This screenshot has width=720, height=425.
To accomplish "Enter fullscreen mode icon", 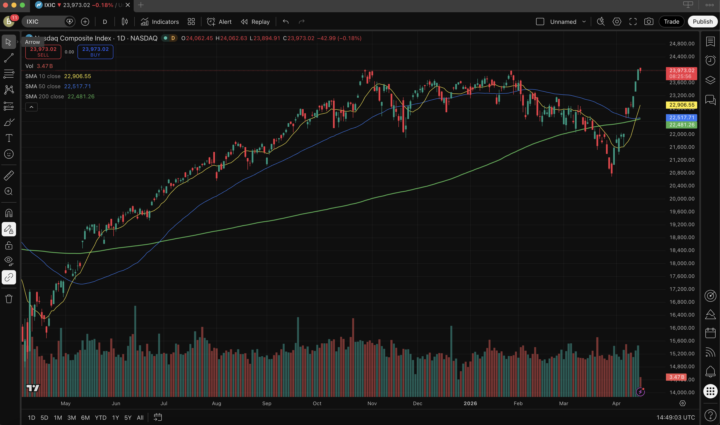I will point(633,22).
